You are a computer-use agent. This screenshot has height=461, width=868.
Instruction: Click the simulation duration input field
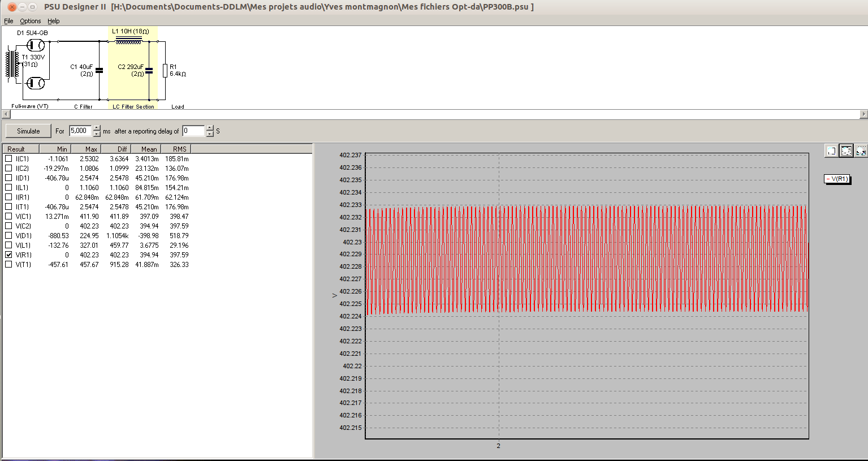[x=80, y=131]
